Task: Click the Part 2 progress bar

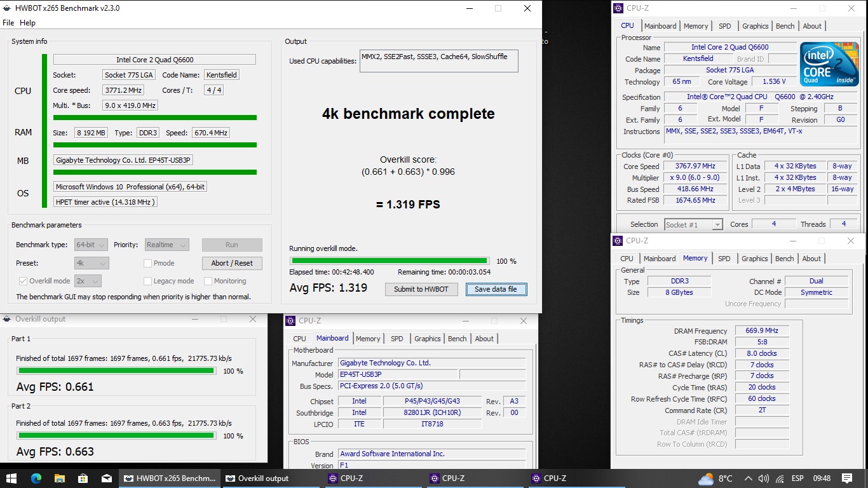Action: [x=116, y=436]
